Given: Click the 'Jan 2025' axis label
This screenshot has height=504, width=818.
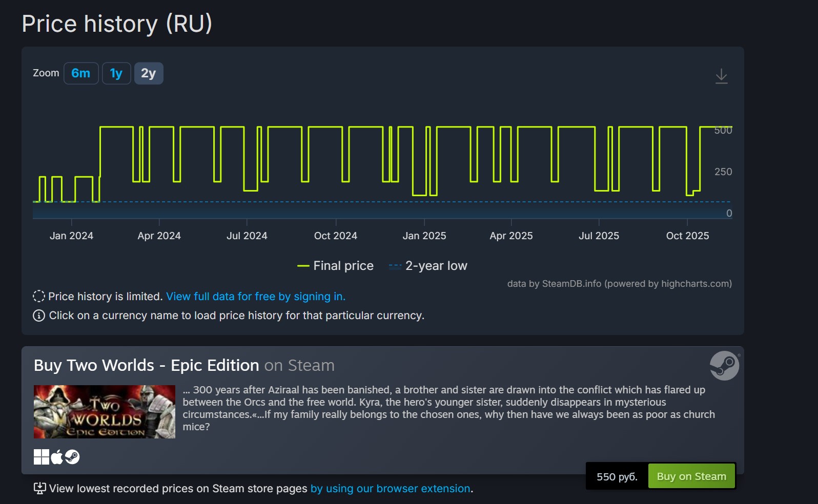Looking at the screenshot, I should [424, 236].
